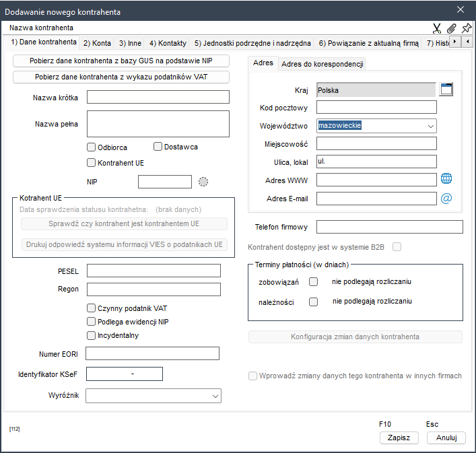This screenshot has height=453, width=476.
Task: Tick the Odbiorca checkbox
Action: click(x=91, y=147)
